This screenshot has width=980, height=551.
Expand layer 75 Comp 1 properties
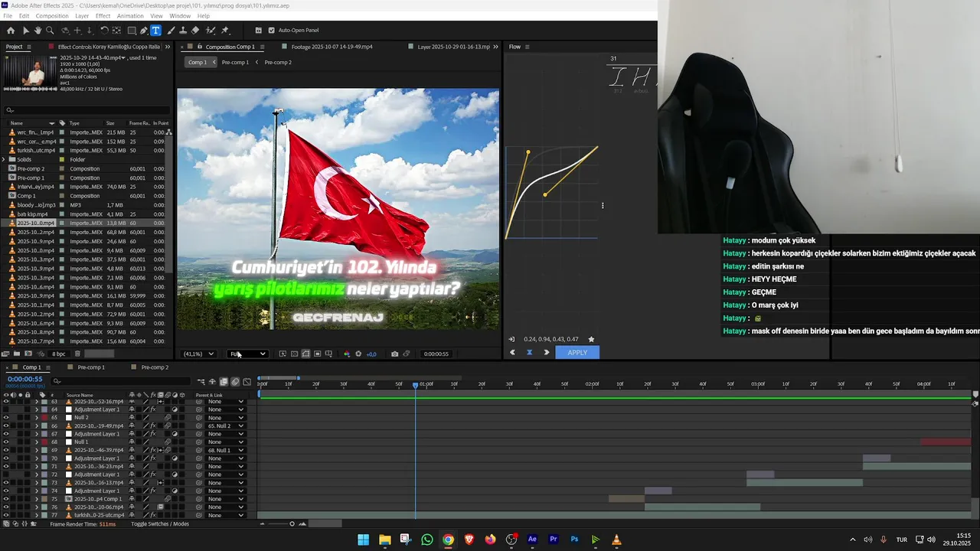click(36, 499)
